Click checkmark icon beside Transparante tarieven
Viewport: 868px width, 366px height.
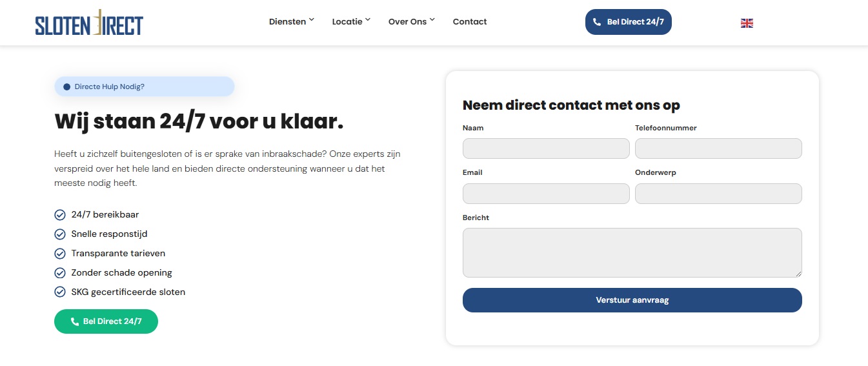click(x=60, y=254)
